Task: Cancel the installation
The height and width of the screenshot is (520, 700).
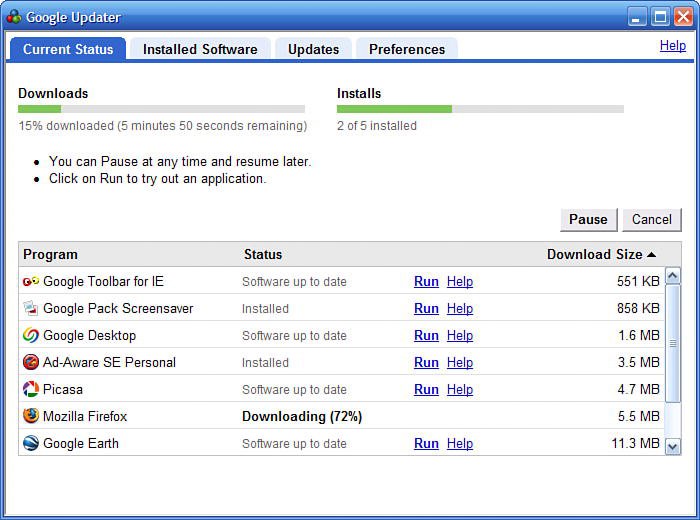Action: coord(652,220)
